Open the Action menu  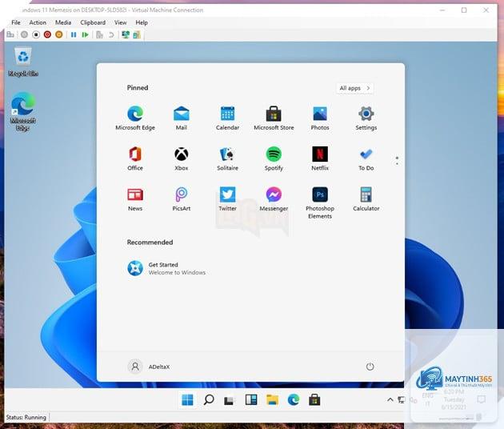pyautogui.click(x=38, y=22)
